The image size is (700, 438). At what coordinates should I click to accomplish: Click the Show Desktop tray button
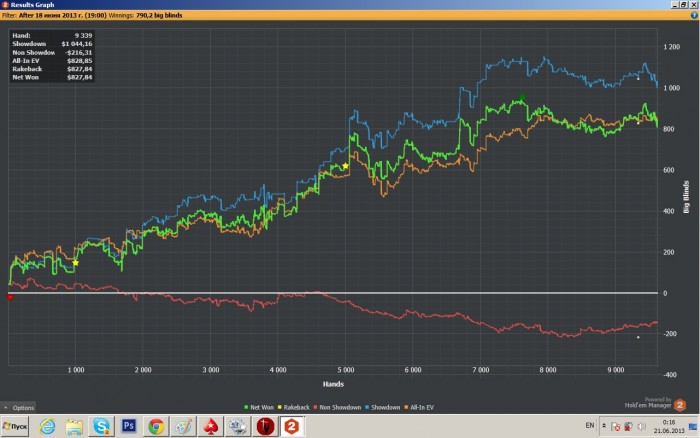[693, 426]
